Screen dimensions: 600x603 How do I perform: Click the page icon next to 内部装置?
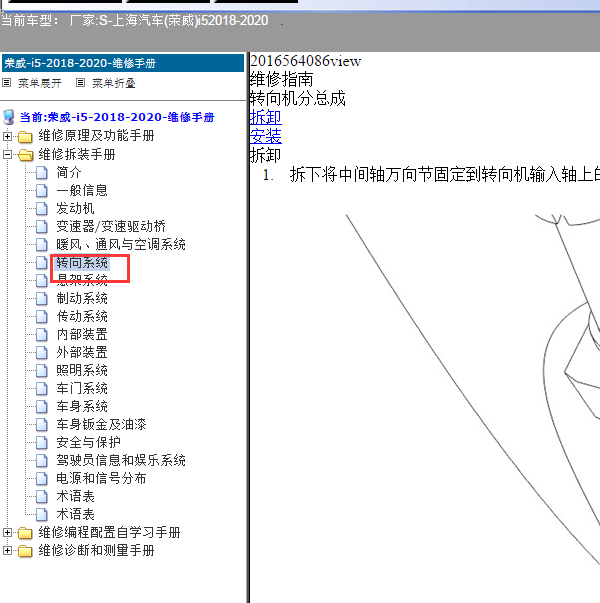click(42, 335)
